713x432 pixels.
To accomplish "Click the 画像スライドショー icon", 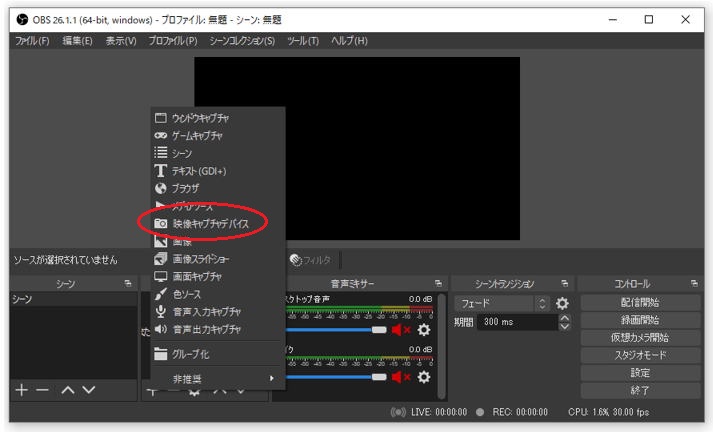I will point(161,259).
